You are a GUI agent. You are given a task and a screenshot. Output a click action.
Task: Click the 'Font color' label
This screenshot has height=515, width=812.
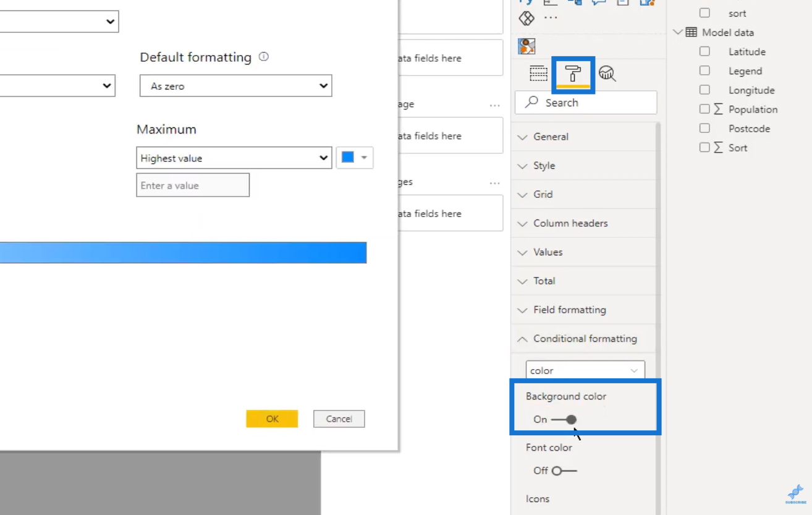[549, 448]
